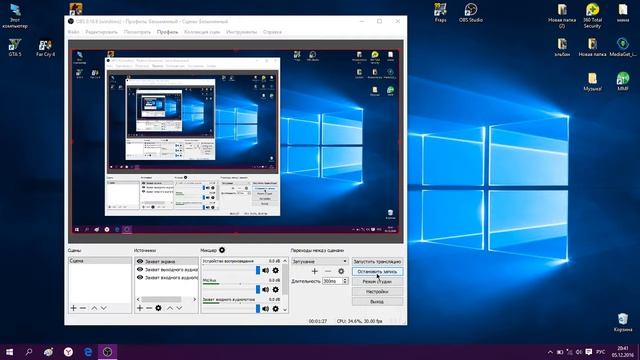Open Редактировать menu in OBS
The width and height of the screenshot is (640, 360).
pyautogui.click(x=101, y=32)
